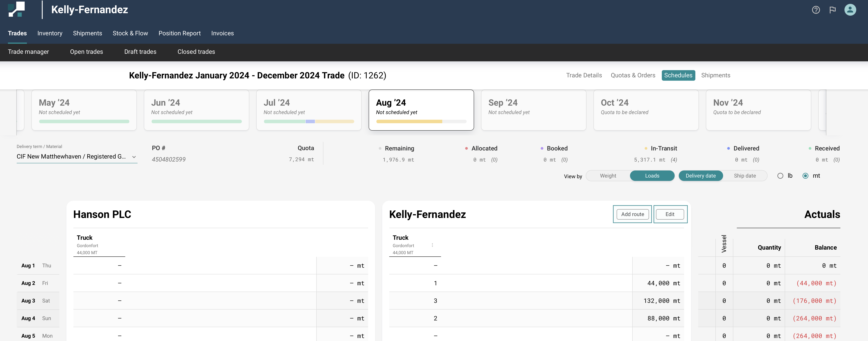Select the Delivery date view option
This screenshot has width=868, height=341.
pos(701,176)
